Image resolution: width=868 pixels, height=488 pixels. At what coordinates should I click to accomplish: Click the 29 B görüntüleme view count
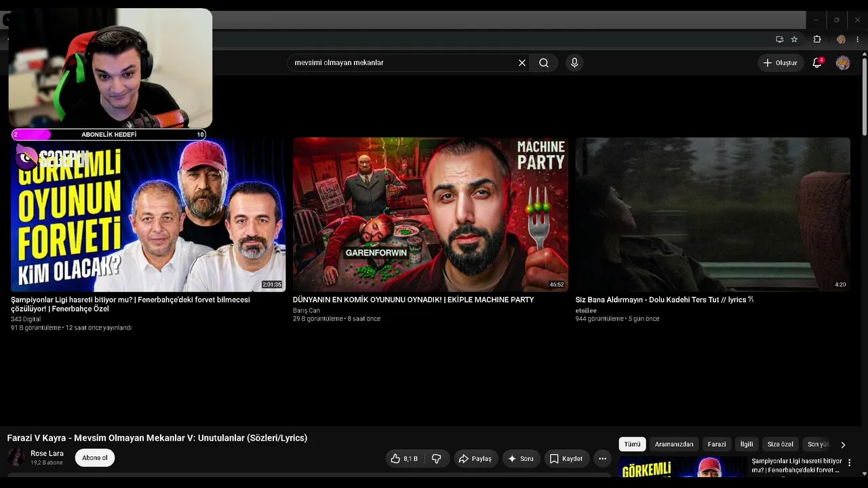[317, 319]
